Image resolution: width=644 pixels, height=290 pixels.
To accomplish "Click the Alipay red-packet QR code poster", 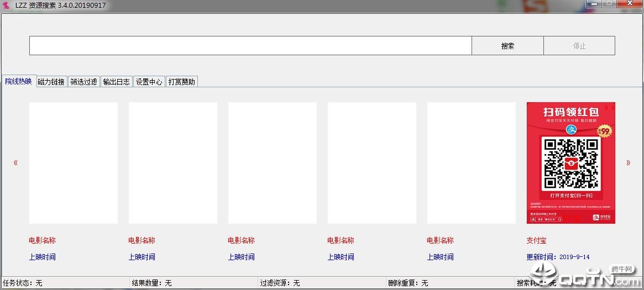I will click(571, 163).
